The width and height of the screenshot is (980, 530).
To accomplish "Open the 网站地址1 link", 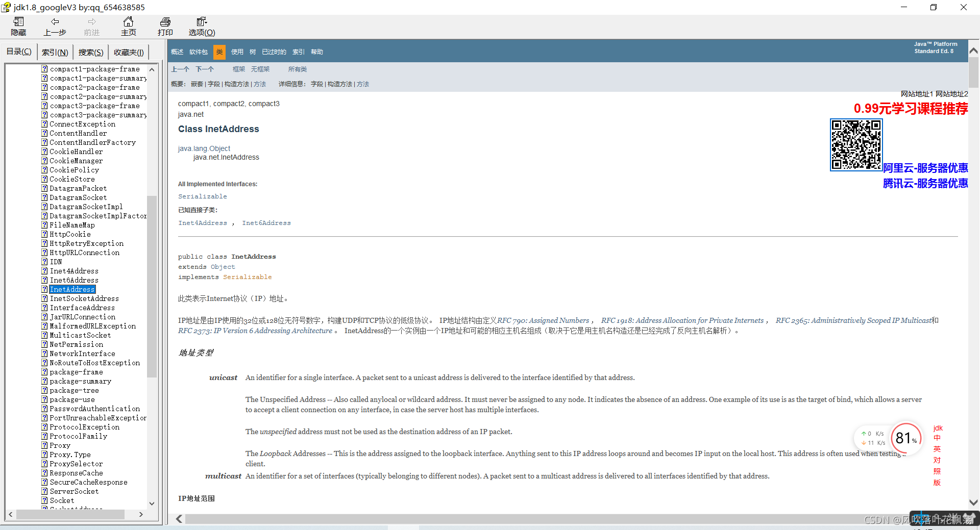I will click(917, 94).
